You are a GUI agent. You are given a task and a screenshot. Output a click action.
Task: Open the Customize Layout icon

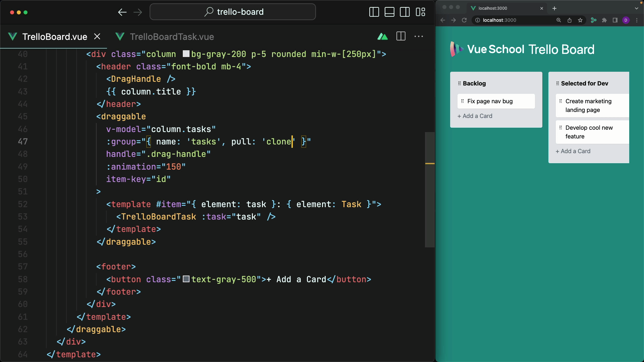[x=420, y=12]
